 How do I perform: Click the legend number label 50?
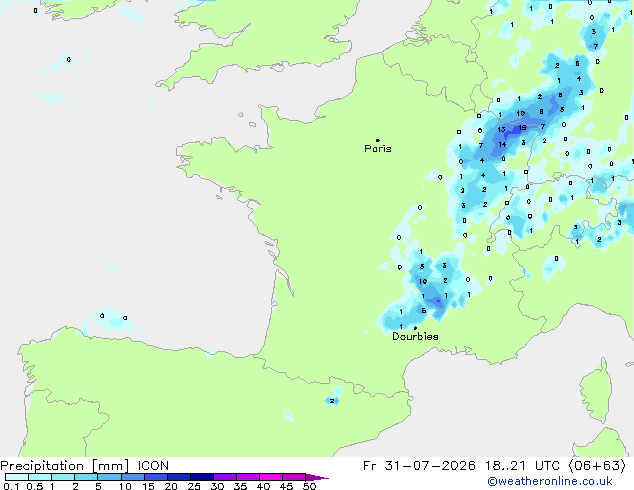tap(309, 486)
